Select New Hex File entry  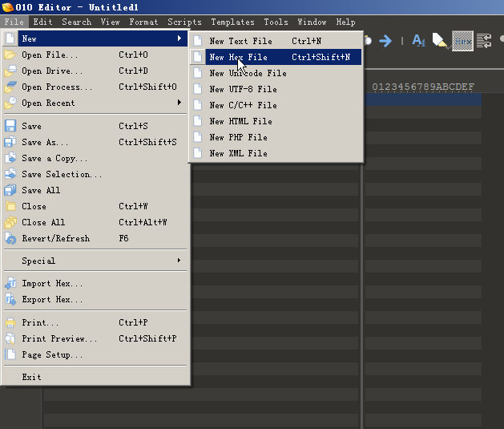pyautogui.click(x=276, y=57)
